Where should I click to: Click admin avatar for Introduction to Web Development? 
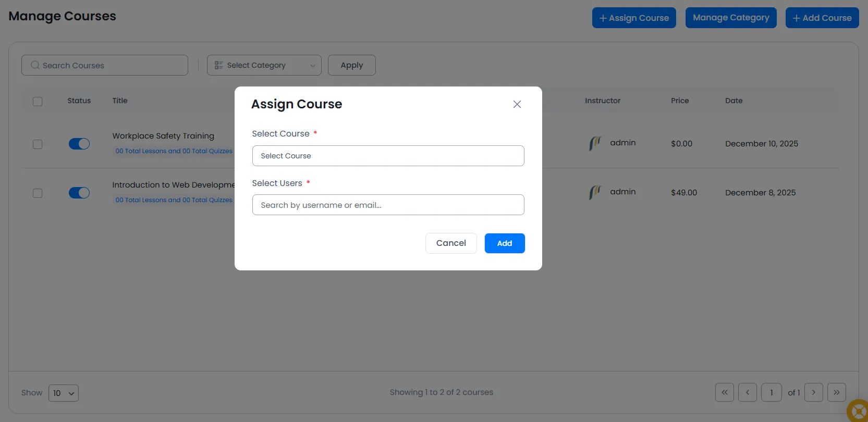595,192
